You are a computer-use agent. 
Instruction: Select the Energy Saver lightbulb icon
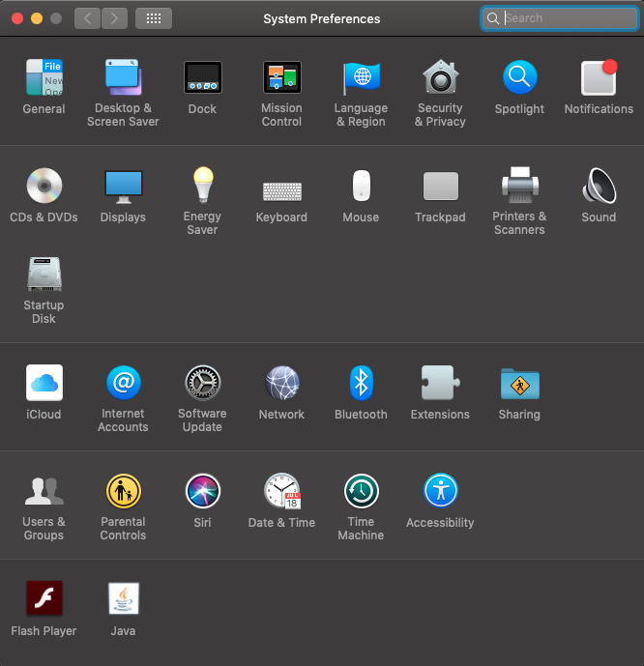pyautogui.click(x=202, y=186)
